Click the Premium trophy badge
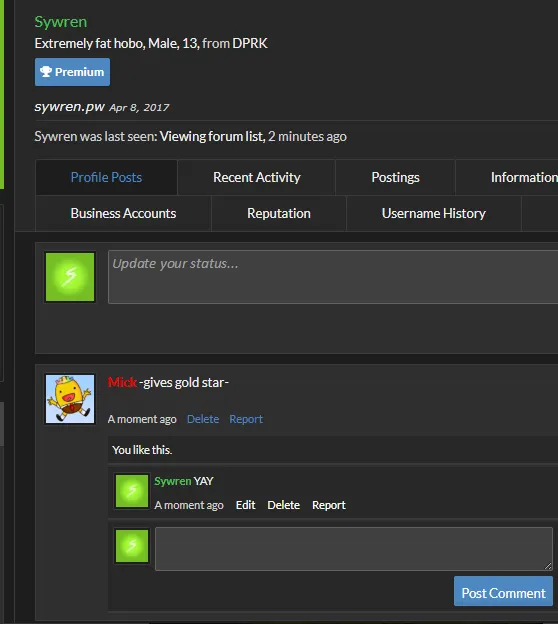Screen dimensions: 558x624 (x=72, y=72)
